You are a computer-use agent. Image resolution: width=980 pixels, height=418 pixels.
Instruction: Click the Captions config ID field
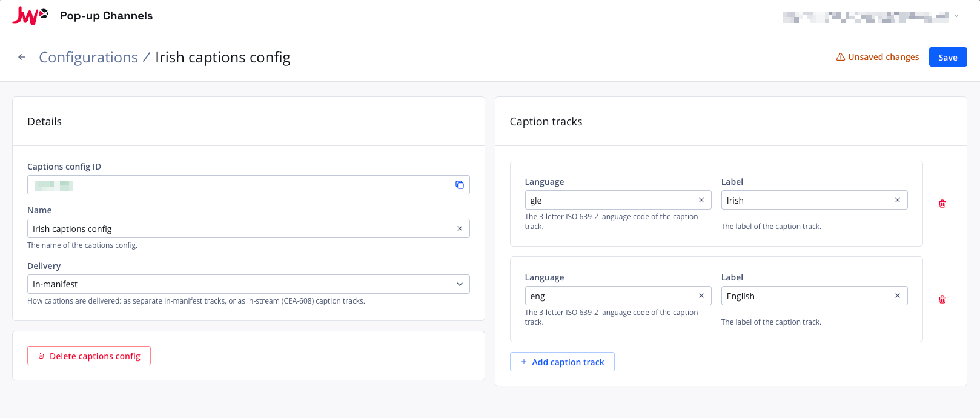[x=248, y=185]
